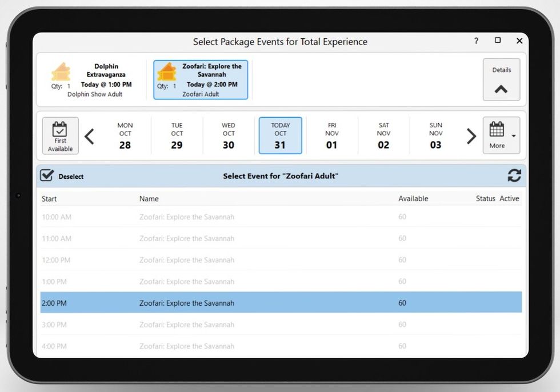This screenshot has width=560, height=392.
Task: Refresh the event list
Action: coord(515,175)
